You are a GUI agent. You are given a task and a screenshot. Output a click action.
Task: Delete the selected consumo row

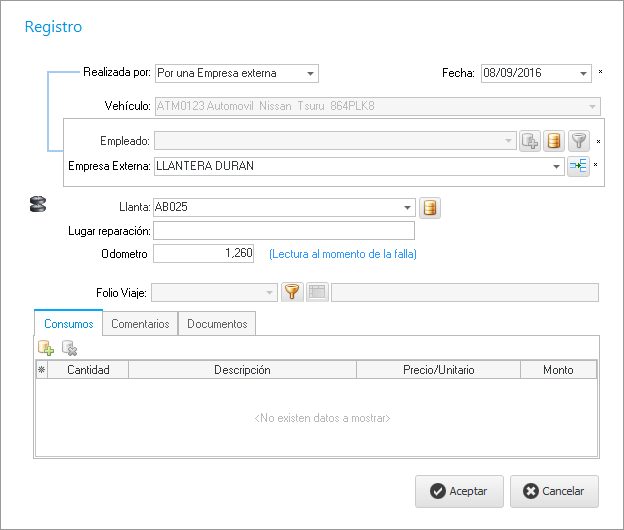point(69,348)
